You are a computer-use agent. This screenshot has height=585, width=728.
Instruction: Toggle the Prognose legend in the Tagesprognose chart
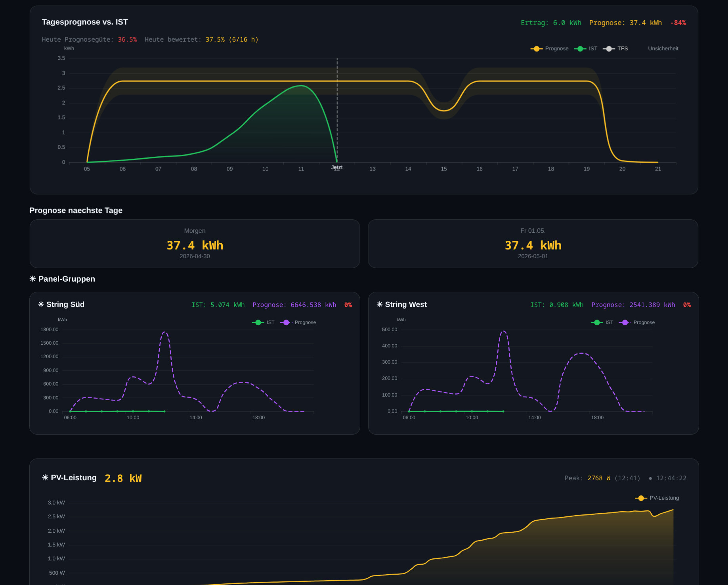[x=549, y=48]
